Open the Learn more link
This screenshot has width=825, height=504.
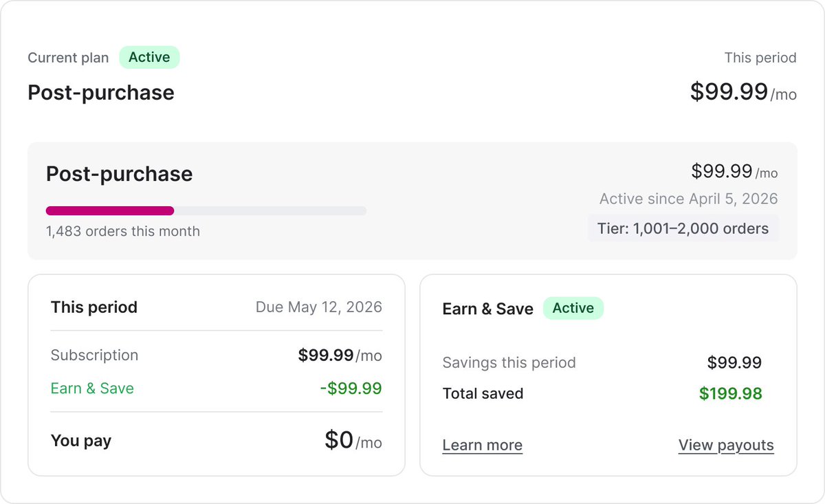[482, 446]
